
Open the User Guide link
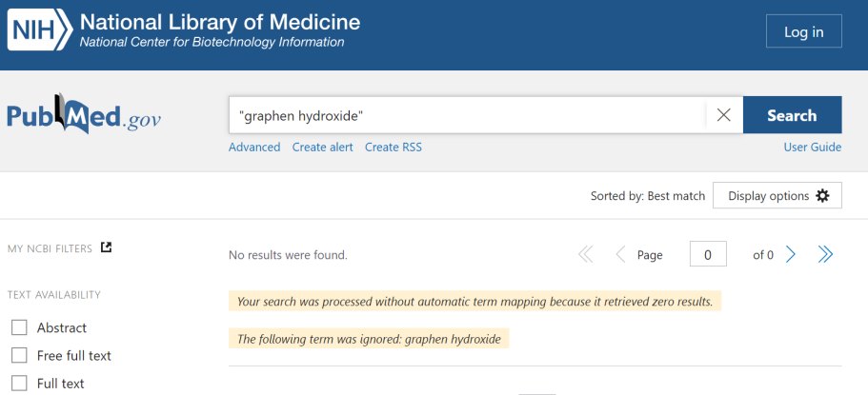(x=812, y=147)
